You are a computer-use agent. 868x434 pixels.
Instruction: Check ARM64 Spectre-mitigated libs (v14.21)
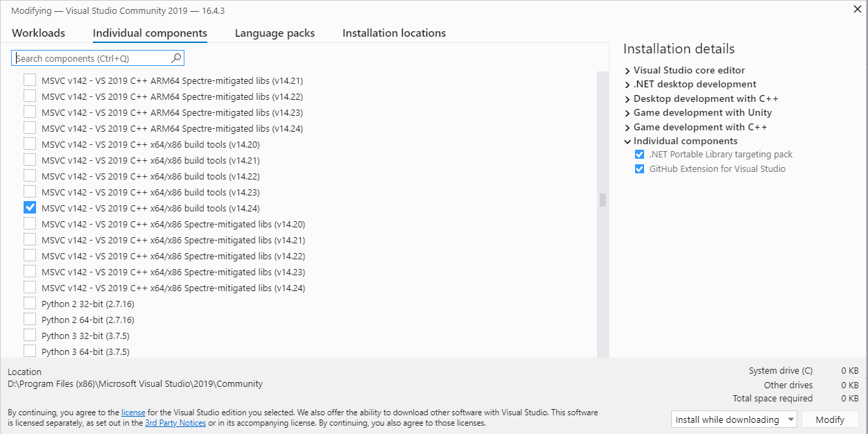click(30, 80)
